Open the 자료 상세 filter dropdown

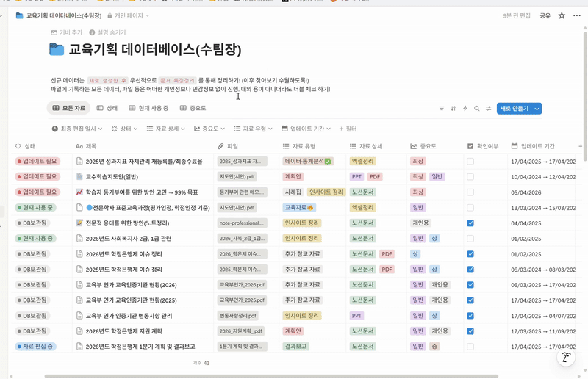coord(166,129)
